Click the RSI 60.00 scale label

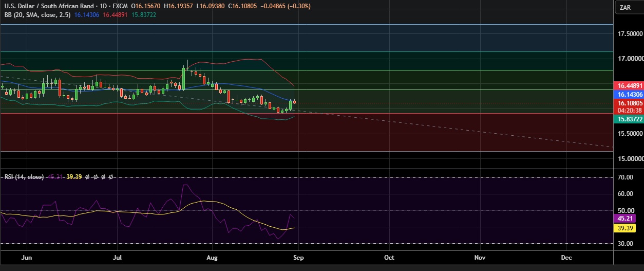point(624,194)
